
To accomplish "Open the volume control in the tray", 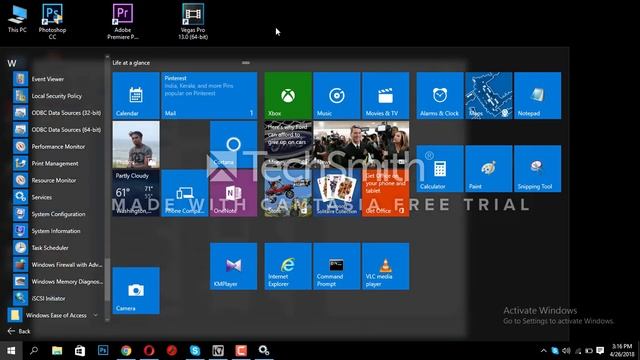I will pos(566,351).
